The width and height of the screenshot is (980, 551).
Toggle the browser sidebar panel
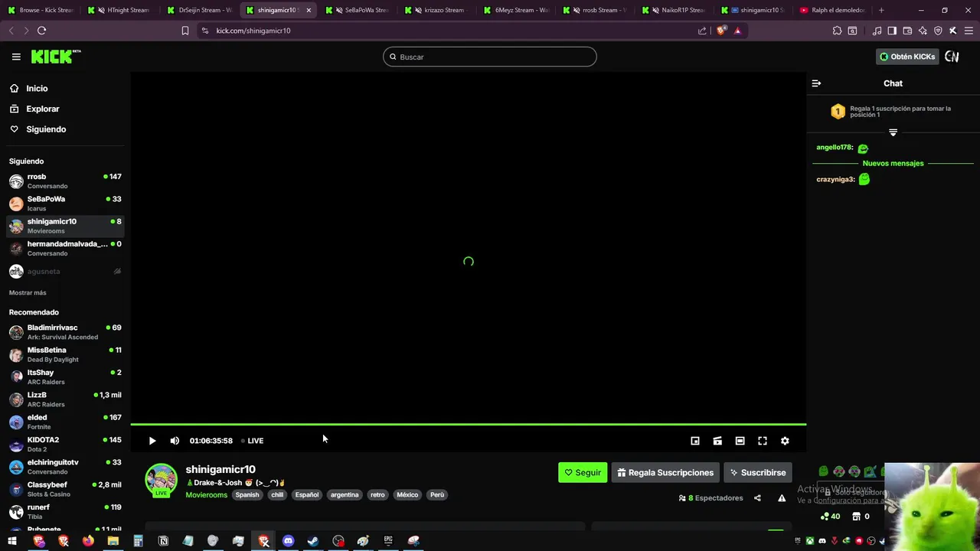tap(892, 31)
